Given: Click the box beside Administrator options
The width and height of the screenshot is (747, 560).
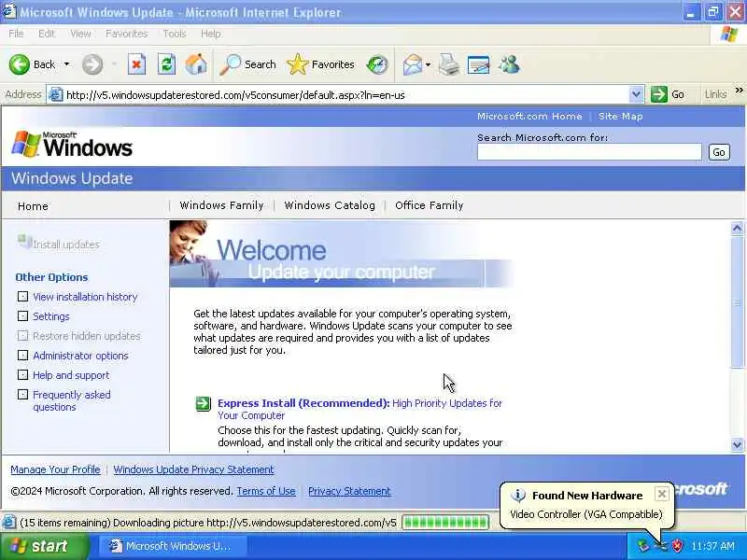Looking at the screenshot, I should click(22, 356).
